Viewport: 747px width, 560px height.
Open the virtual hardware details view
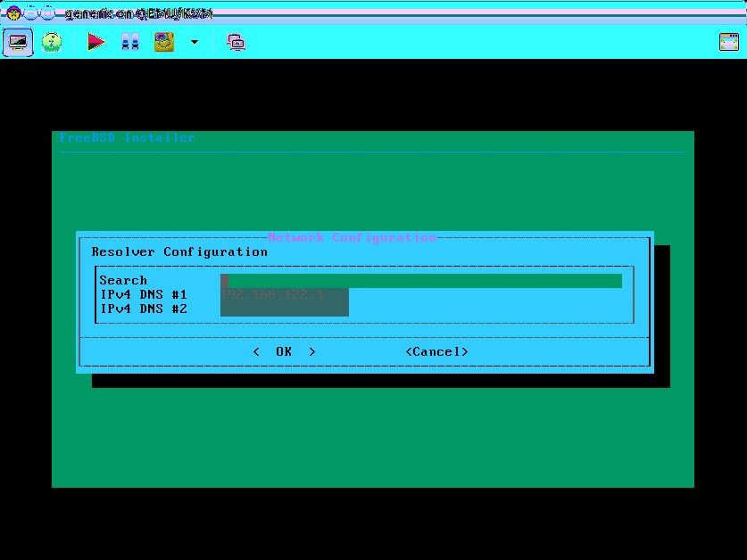click(x=52, y=42)
